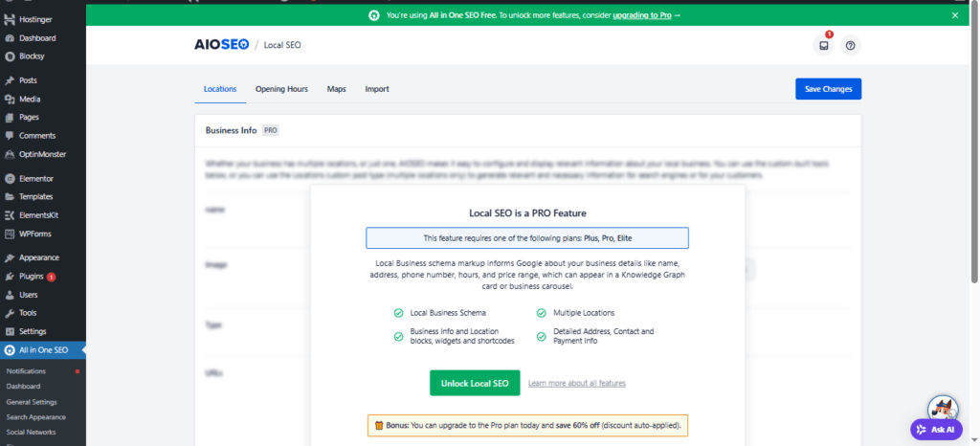Open the Settings icon in sidebar
The height and width of the screenshot is (446, 980).
[10, 331]
